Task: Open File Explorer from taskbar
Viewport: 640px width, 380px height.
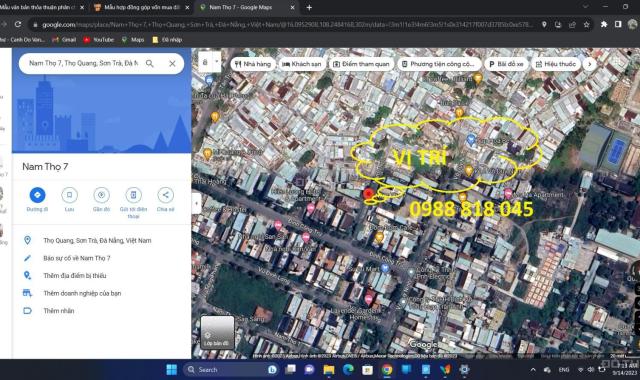Action: click(x=329, y=370)
